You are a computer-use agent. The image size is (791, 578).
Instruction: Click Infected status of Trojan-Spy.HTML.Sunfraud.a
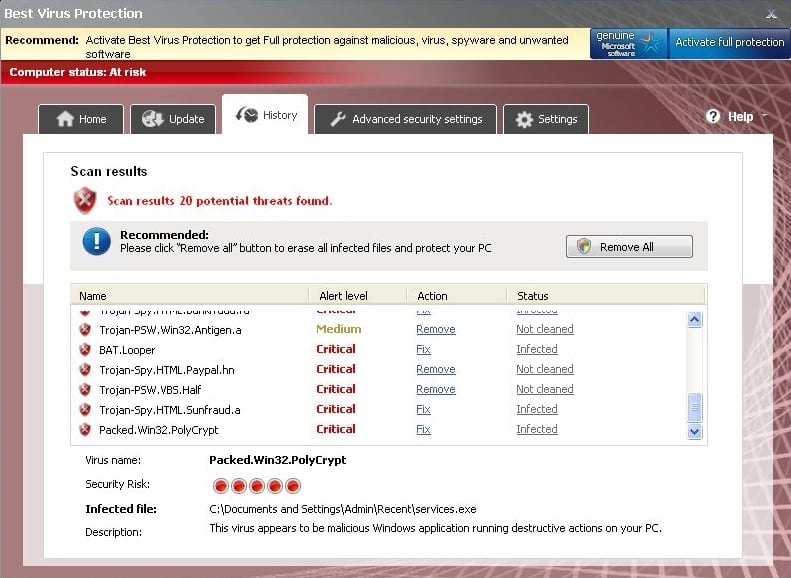(537, 410)
